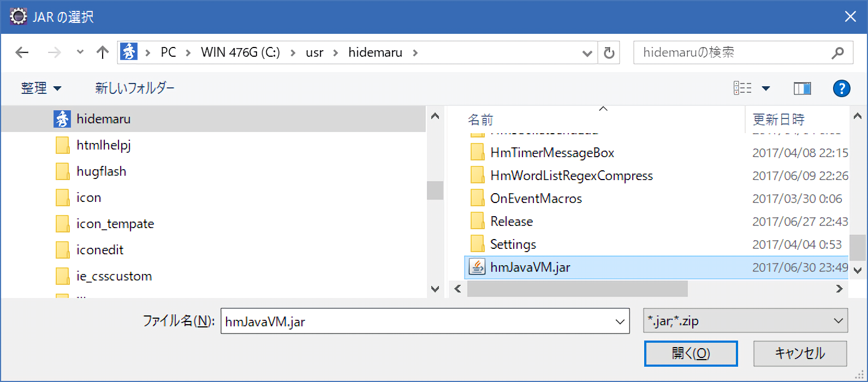
Task: Open the *.jar;*.zip file type dropdown
Action: [745, 321]
